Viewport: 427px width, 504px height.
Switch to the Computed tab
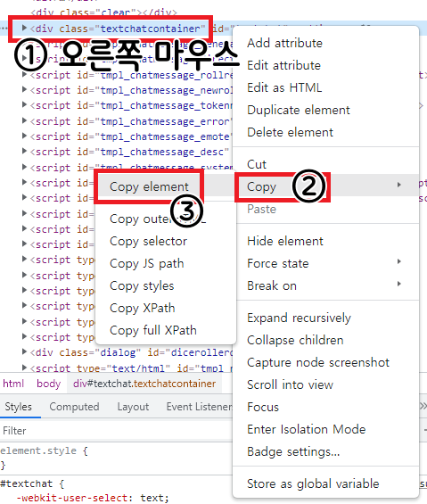74,407
